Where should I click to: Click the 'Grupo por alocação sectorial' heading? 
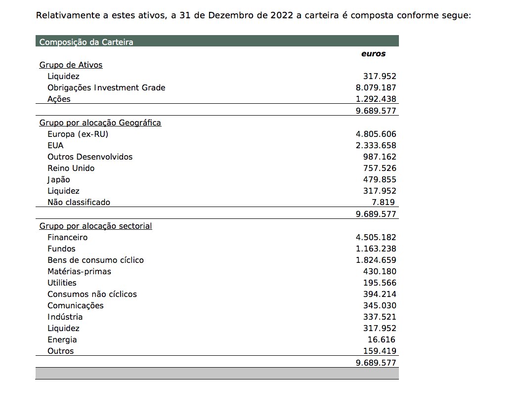point(95,226)
